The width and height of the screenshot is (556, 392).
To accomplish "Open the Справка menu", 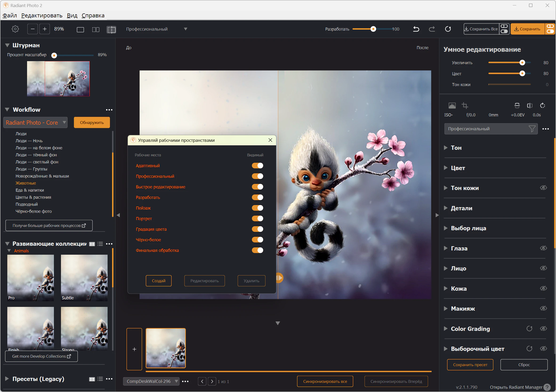I will point(93,16).
